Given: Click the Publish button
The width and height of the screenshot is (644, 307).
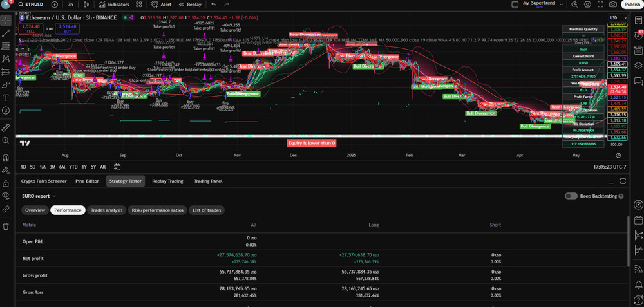Looking at the screenshot, I should pyautogui.click(x=632, y=5).
